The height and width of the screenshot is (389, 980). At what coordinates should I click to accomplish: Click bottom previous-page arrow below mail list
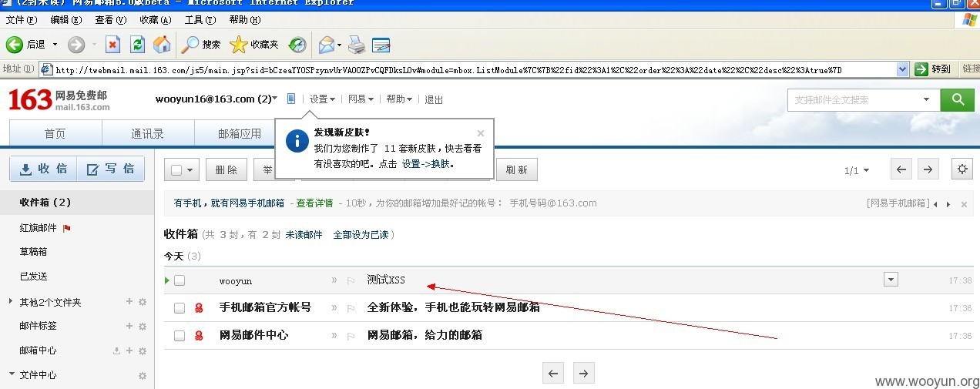[x=552, y=374]
